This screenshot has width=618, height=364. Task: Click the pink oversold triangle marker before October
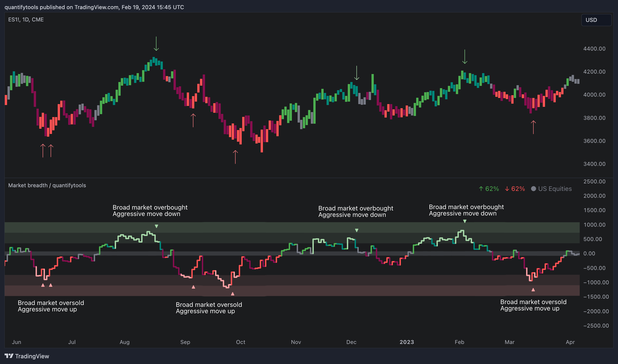tap(233, 294)
